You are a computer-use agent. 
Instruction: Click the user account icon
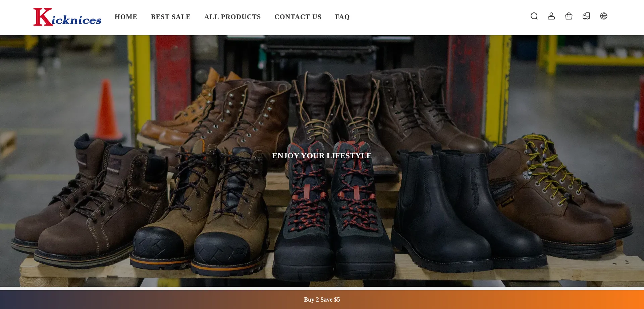pos(551,16)
